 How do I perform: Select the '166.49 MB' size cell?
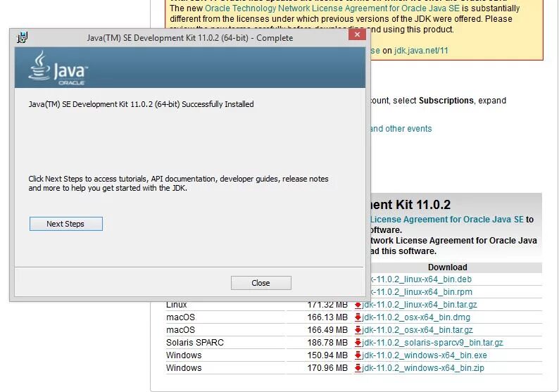tap(327, 330)
